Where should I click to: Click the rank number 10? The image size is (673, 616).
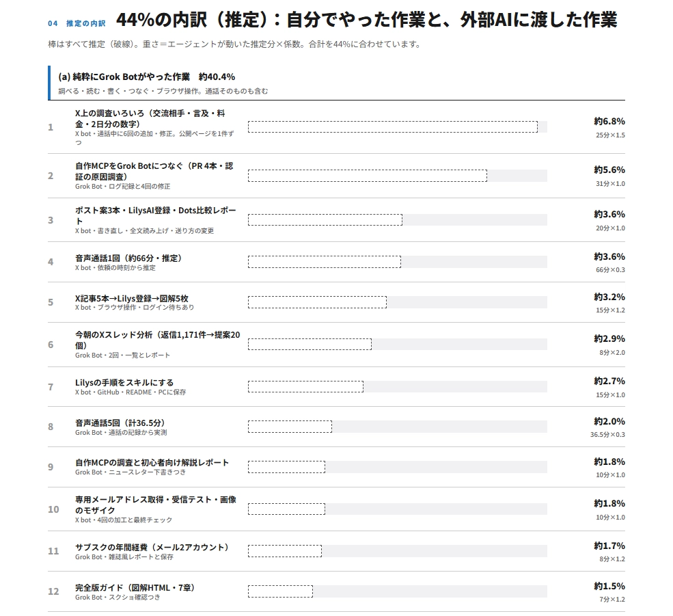(x=53, y=509)
